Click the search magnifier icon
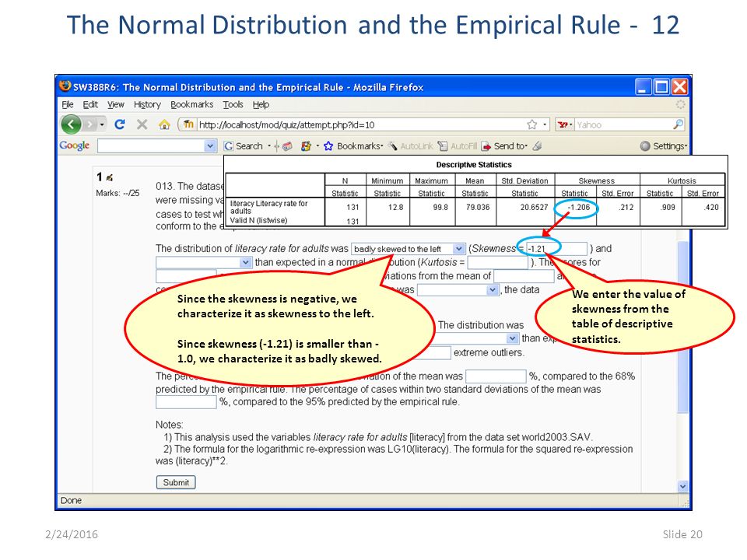The width and height of the screenshot is (747, 560). (x=678, y=124)
